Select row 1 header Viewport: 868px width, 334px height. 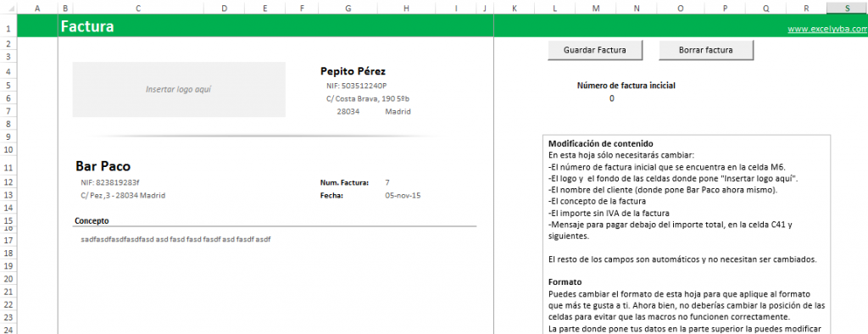point(8,26)
